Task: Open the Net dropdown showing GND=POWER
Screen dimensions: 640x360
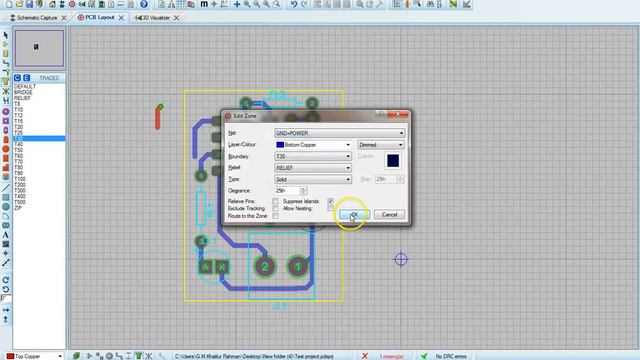Action: tap(340, 133)
